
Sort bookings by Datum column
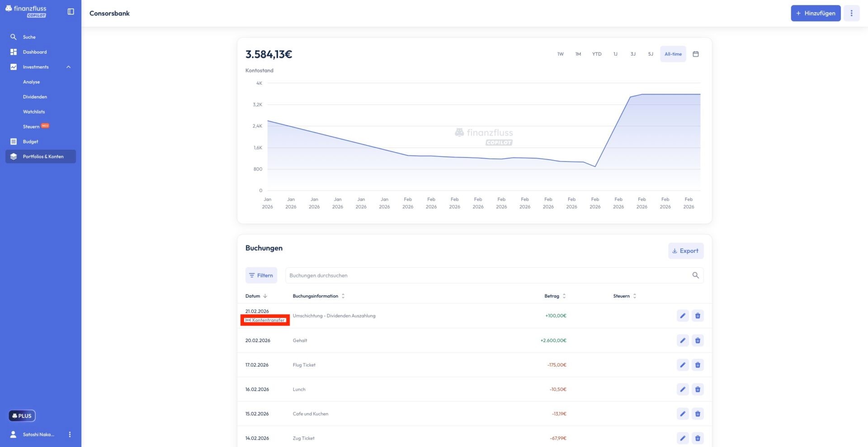click(256, 296)
